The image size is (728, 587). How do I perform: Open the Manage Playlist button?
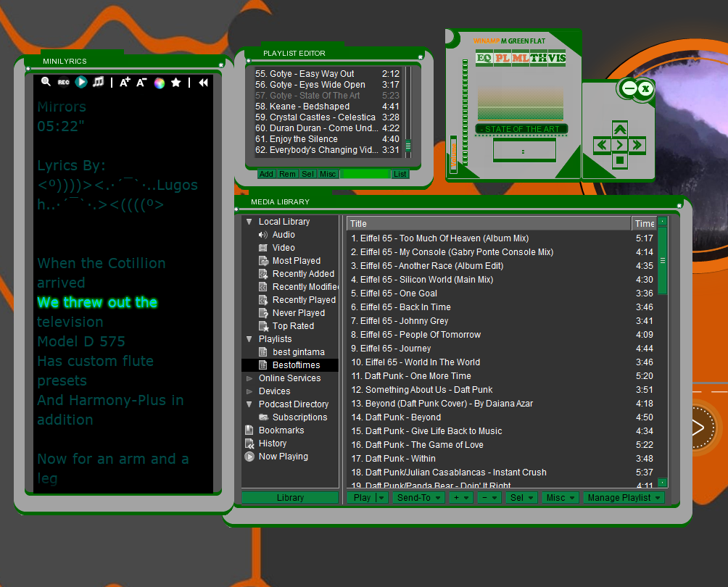[624, 498]
